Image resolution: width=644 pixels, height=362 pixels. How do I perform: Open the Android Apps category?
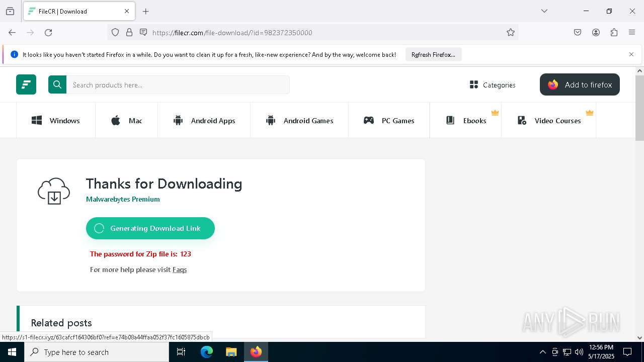204,121
